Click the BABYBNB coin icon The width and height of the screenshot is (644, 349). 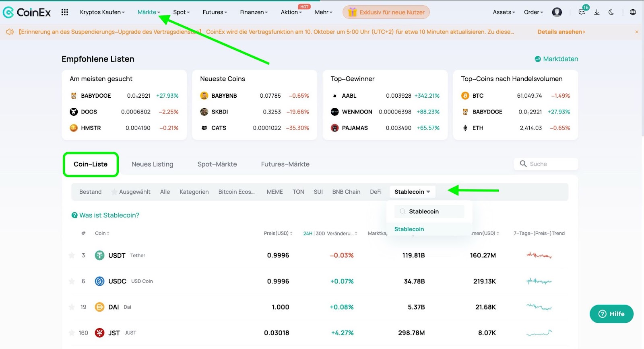(x=204, y=96)
